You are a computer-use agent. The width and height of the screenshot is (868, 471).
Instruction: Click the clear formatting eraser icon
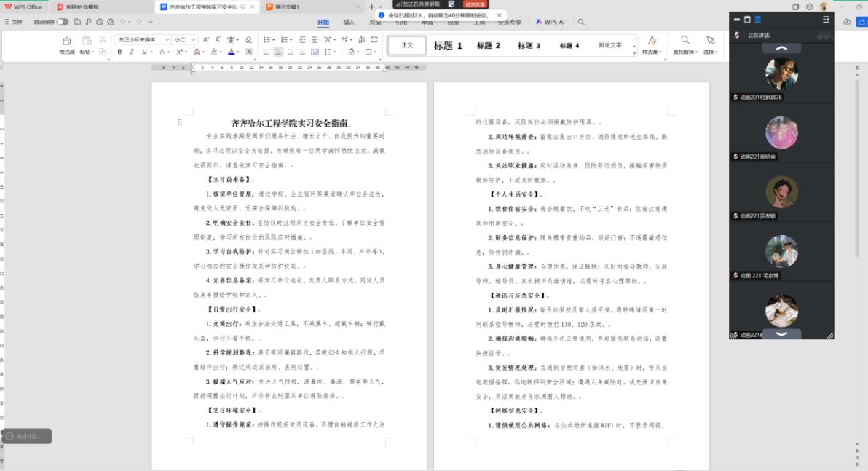point(248,39)
